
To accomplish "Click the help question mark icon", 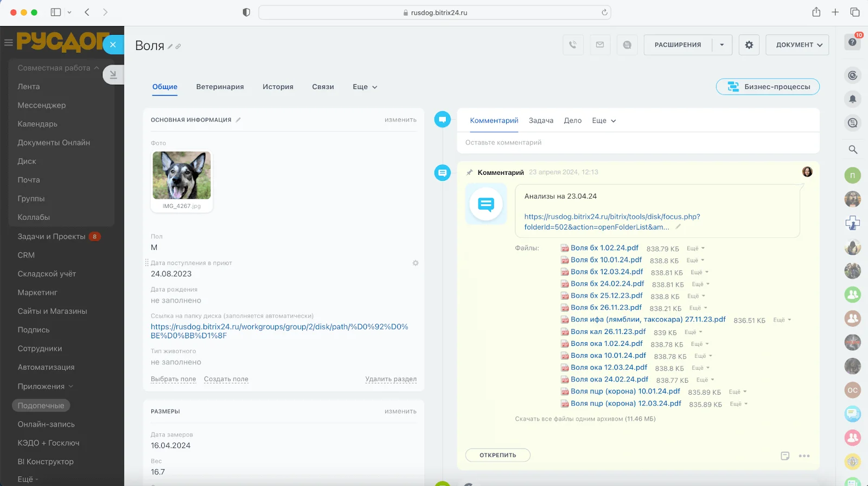I will (x=852, y=42).
